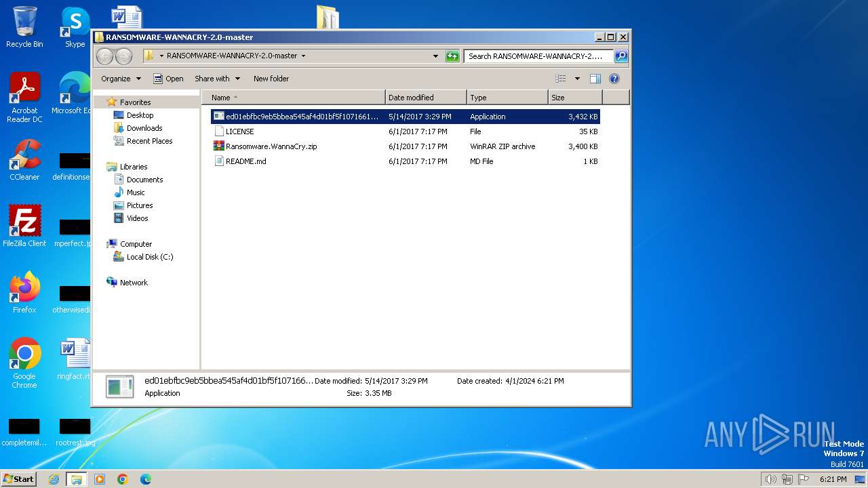The width and height of the screenshot is (868, 488).
Task: Sort by the Date modified column
Action: 426,98
